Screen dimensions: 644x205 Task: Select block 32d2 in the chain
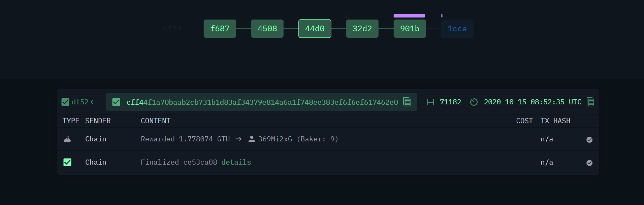[362, 29]
